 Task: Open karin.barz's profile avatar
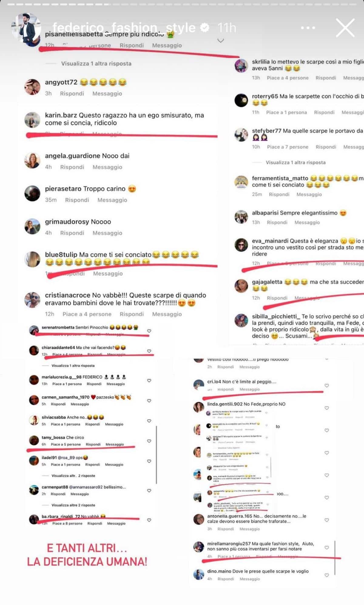tap(32, 120)
